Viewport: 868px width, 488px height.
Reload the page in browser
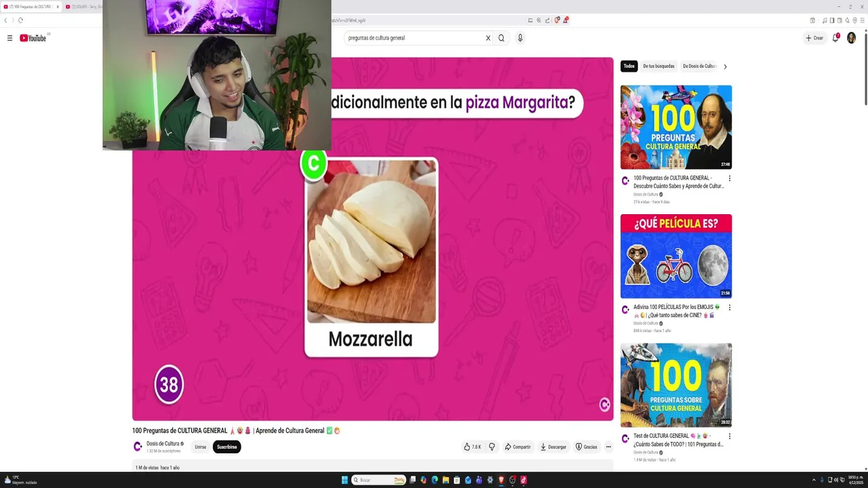(20, 20)
